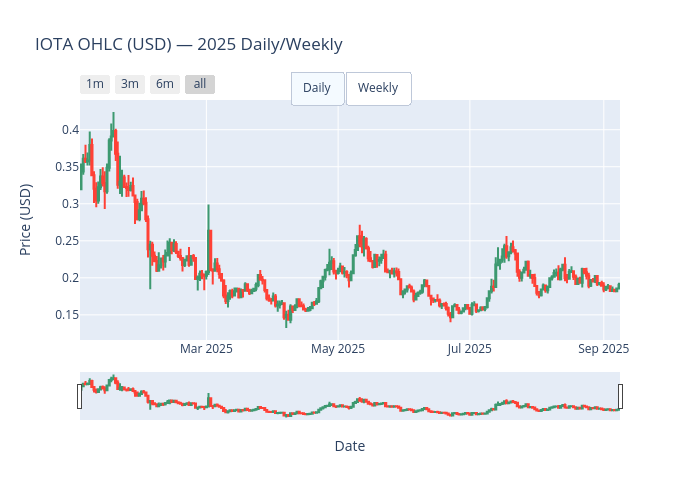The width and height of the screenshot is (700, 500).
Task: Click the chart title 'IOTA OHLC (USD)'
Action: click(103, 45)
